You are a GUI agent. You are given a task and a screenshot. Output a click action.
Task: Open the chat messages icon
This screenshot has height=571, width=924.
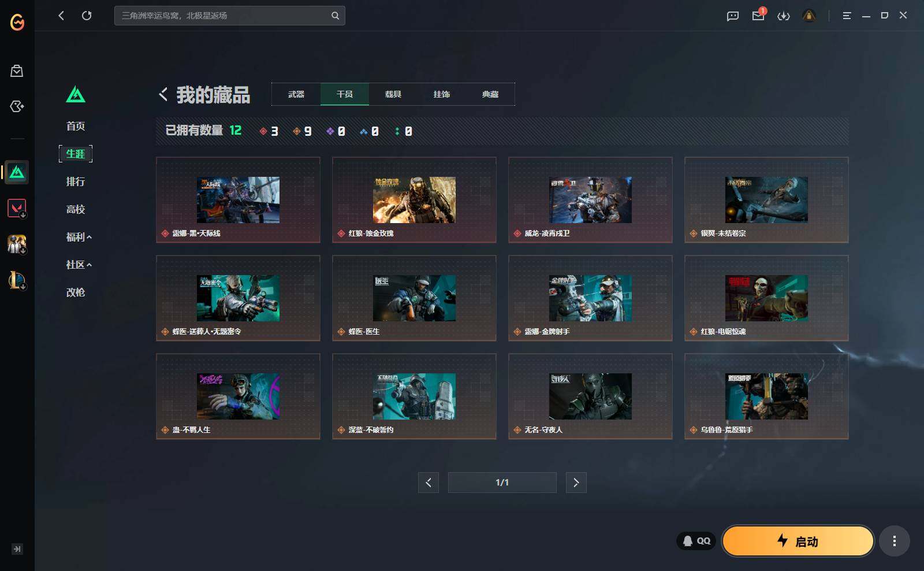733,16
